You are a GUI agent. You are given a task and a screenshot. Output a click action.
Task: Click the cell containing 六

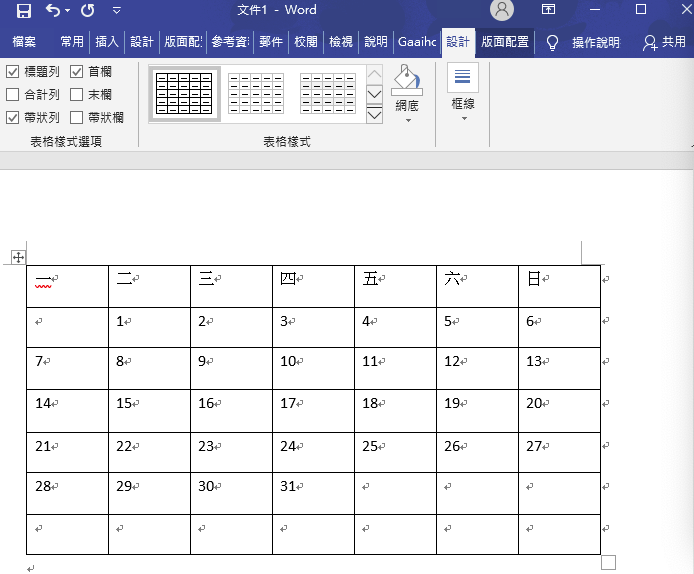(477, 286)
